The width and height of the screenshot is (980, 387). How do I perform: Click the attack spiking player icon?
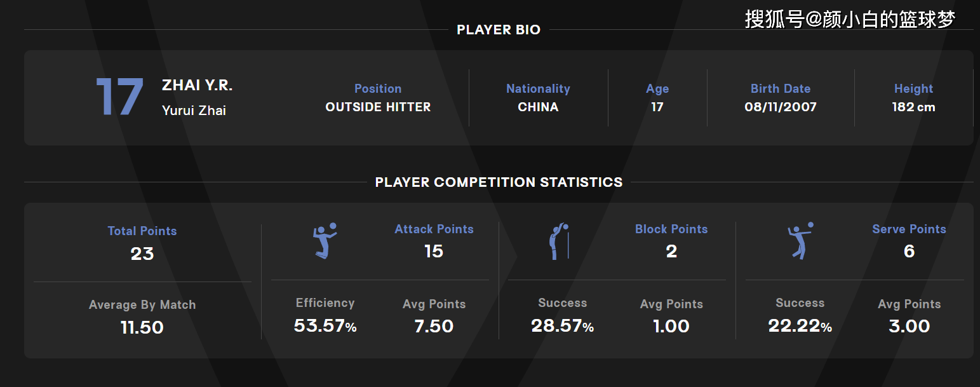[325, 240]
